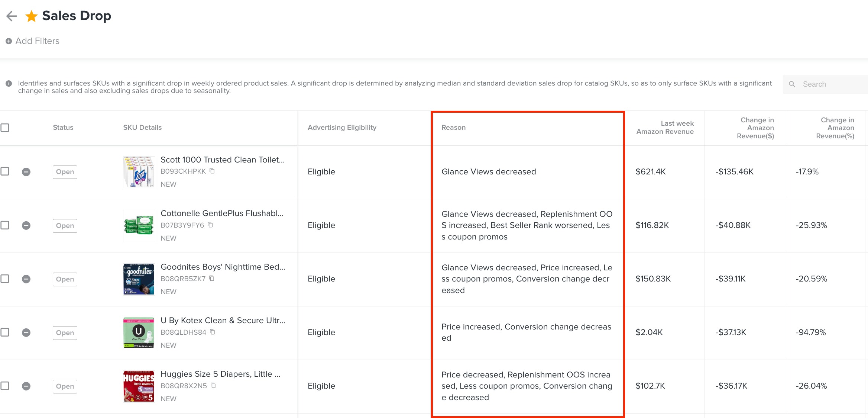
Task: Click the search magnifier icon
Action: [792, 84]
